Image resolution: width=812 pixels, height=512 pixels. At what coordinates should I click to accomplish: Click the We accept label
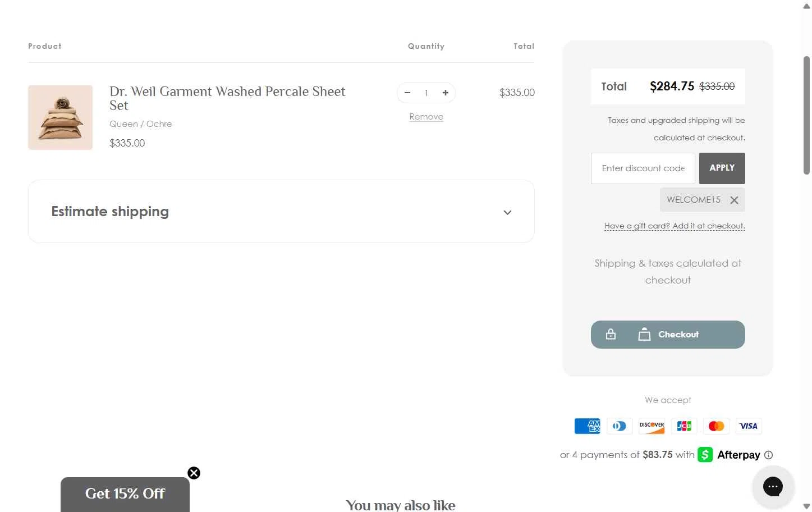(668, 400)
